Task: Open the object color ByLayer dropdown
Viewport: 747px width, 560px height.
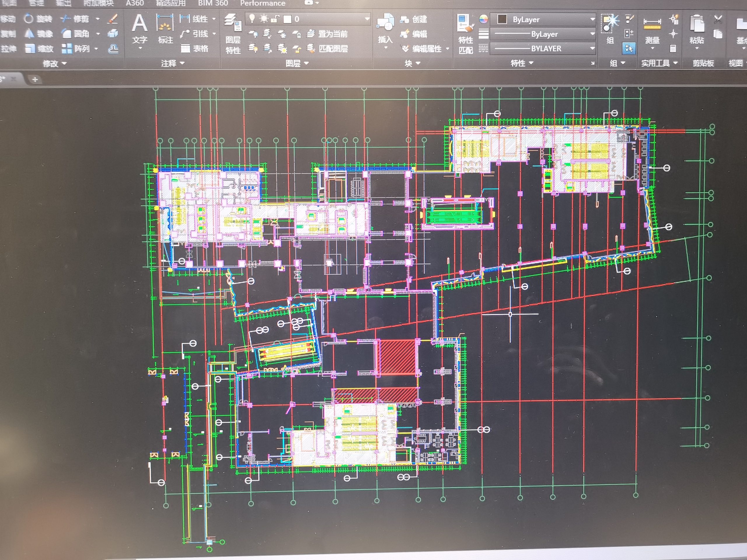Action: (x=543, y=20)
